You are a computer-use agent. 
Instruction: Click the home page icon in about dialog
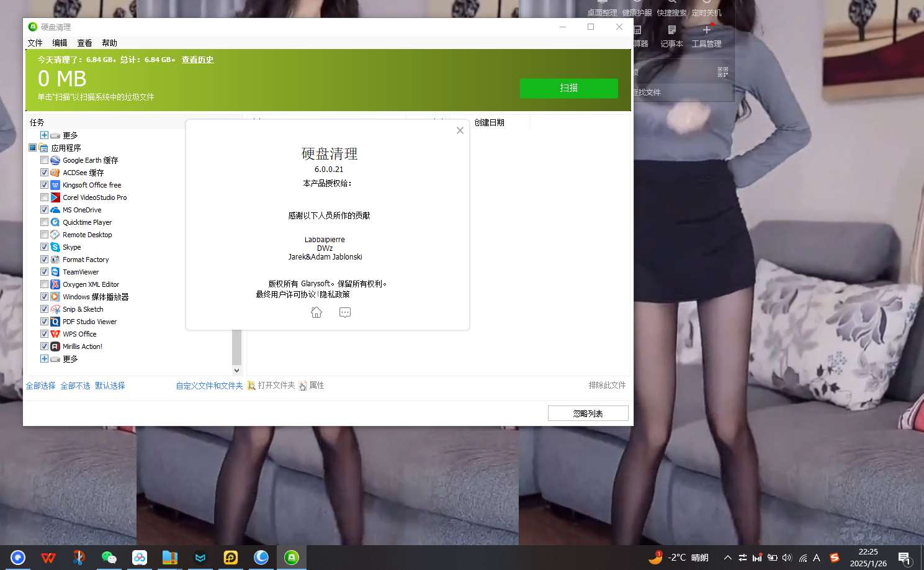316,312
